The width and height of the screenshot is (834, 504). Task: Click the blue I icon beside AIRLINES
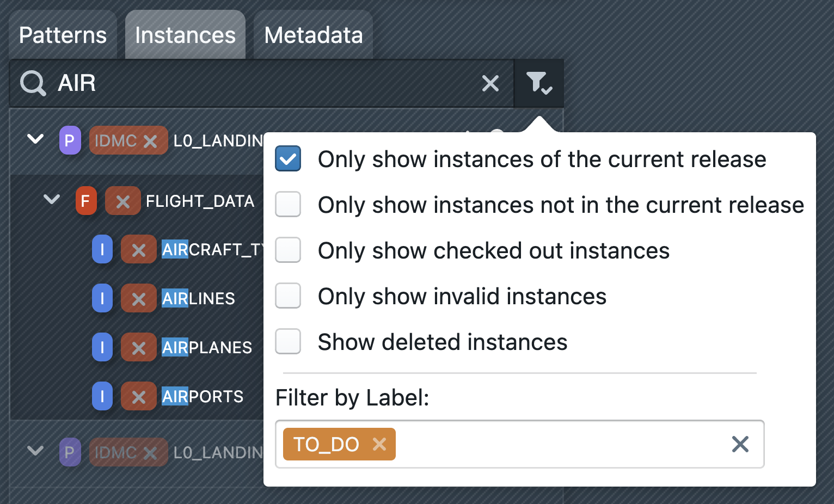tap(102, 298)
